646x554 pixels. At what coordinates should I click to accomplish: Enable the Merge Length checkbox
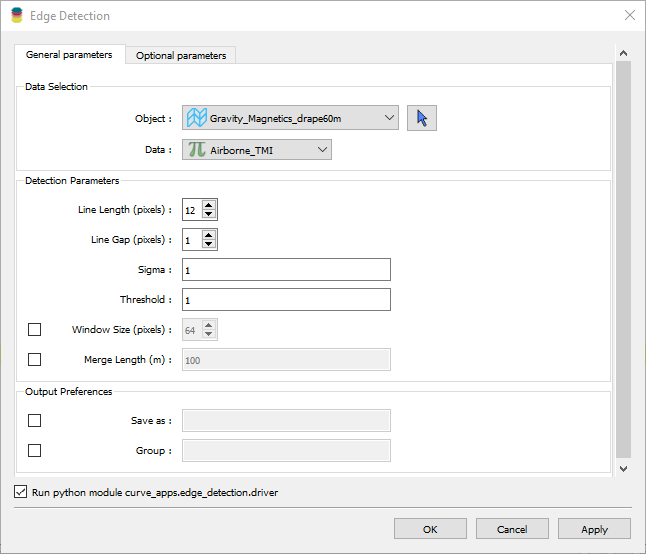tap(35, 360)
